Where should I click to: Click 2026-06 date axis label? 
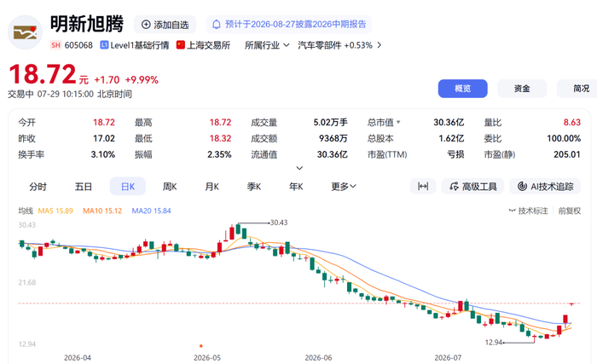tap(318, 358)
